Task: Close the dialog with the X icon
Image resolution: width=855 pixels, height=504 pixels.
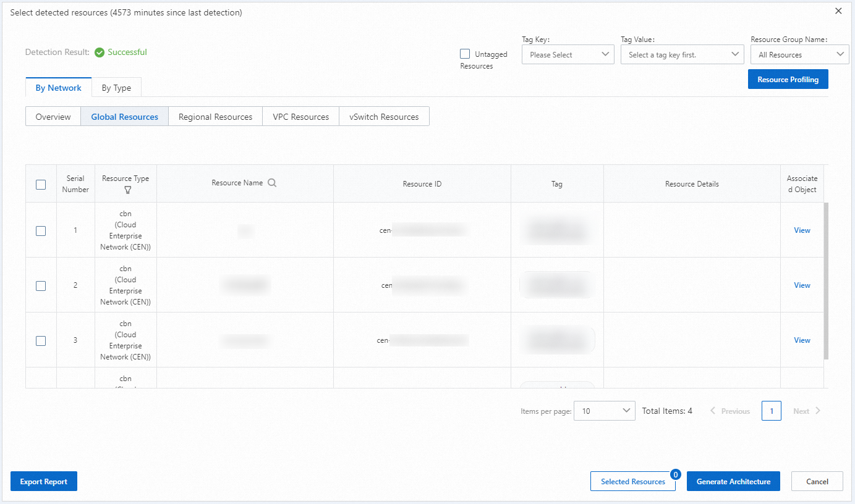Action: [838, 11]
